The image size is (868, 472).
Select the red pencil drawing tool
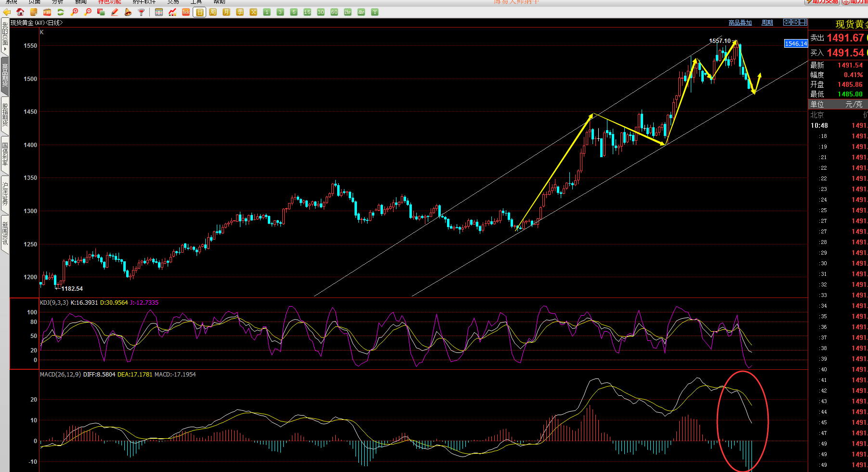point(115,12)
